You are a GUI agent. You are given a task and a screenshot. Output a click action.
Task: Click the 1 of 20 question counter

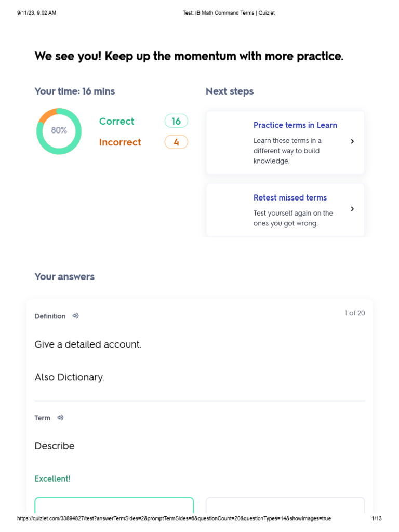pos(355,313)
